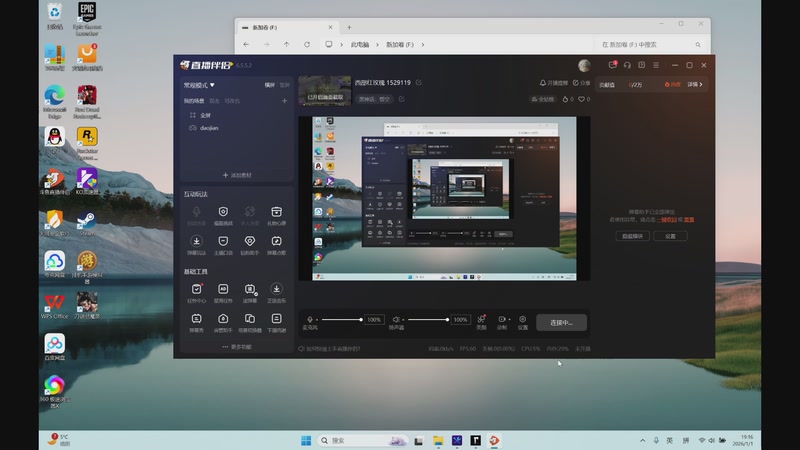This screenshot has width=800, height=450.
Task: Click the 录制 record camera icon
Action: [502, 319]
